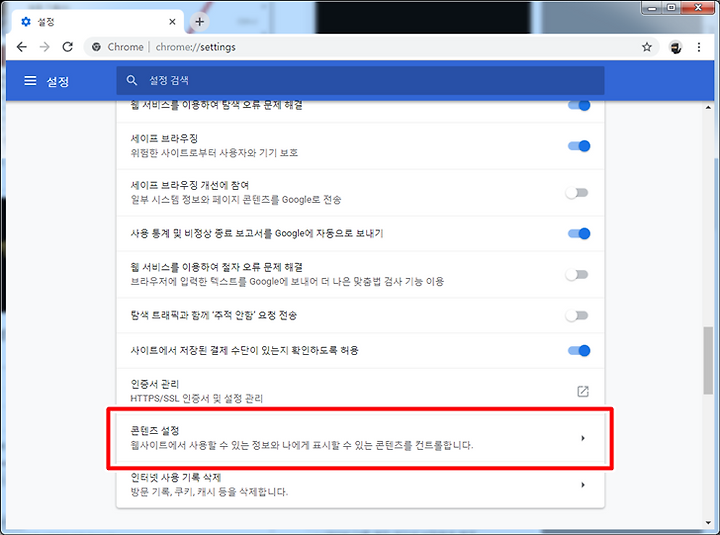This screenshot has height=535, width=720.
Task: Go back with the browser back arrow
Action: click(x=22, y=47)
